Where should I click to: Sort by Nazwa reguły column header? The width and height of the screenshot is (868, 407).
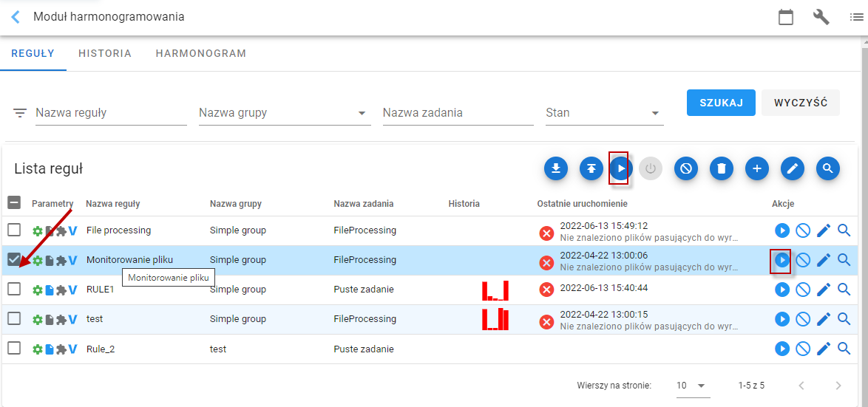point(113,204)
